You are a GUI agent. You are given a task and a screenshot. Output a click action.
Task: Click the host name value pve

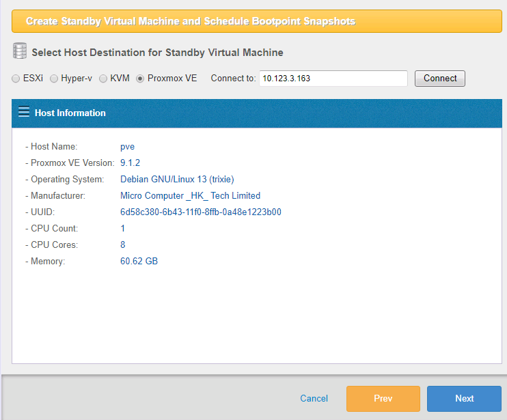(127, 146)
